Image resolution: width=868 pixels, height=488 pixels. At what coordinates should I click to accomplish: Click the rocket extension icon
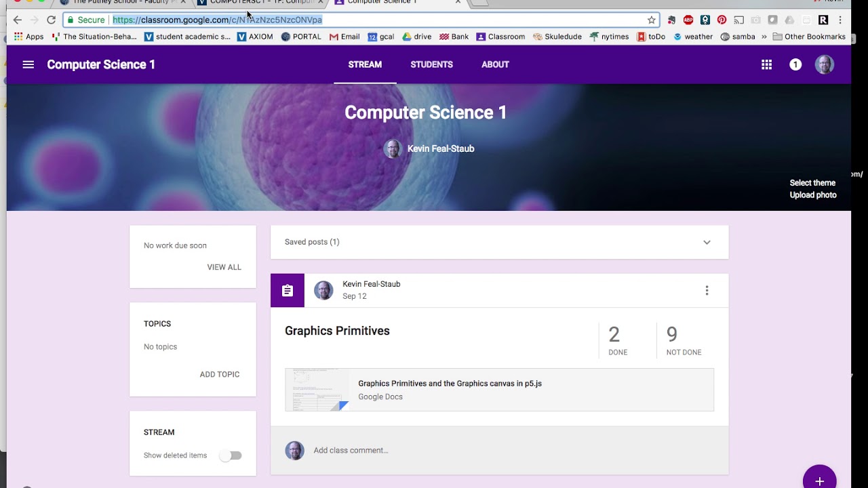point(705,20)
